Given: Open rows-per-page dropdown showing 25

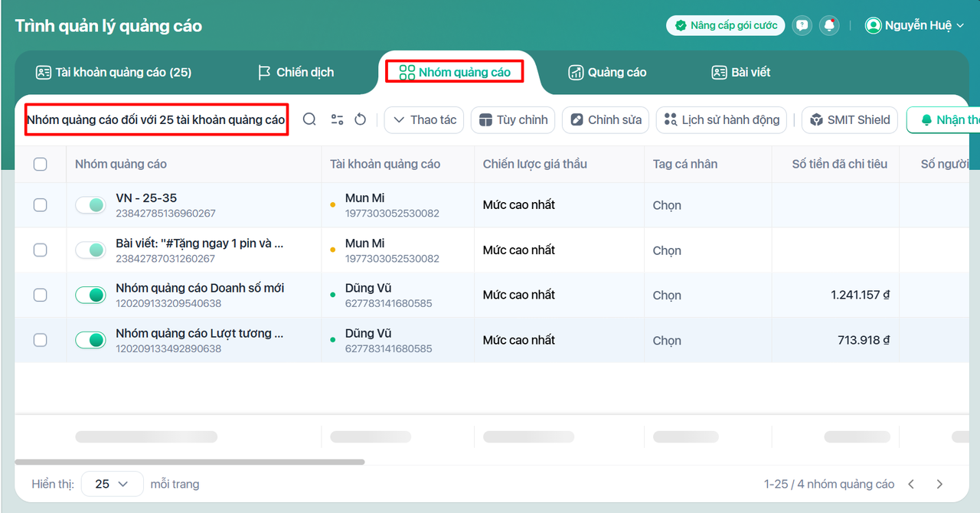Looking at the screenshot, I should [113, 484].
